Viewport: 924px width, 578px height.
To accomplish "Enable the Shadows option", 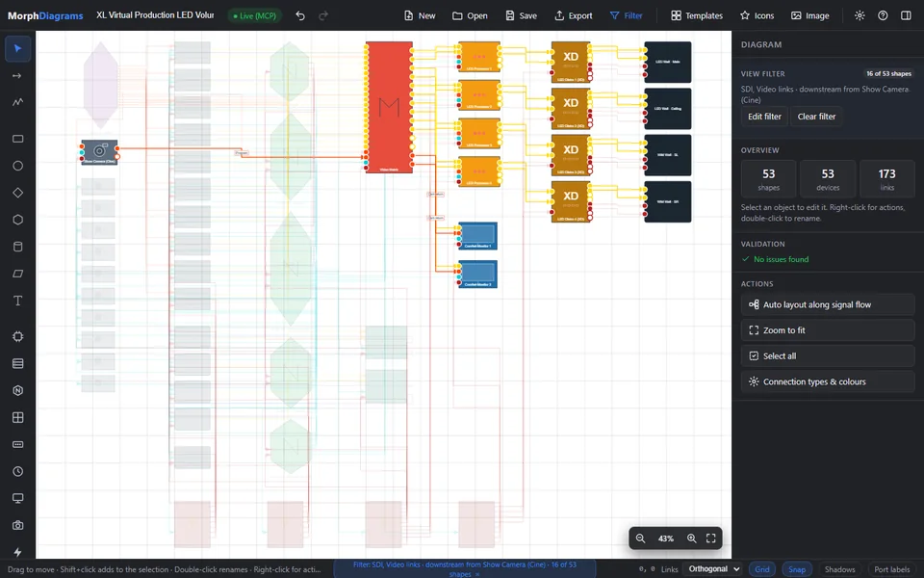I will pos(839,569).
